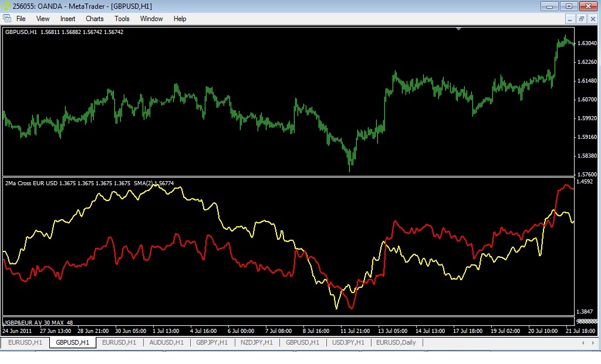This screenshot has width=601, height=364.
Task: Select the active GBPUSD,H1 chart tab
Action: tap(72, 342)
